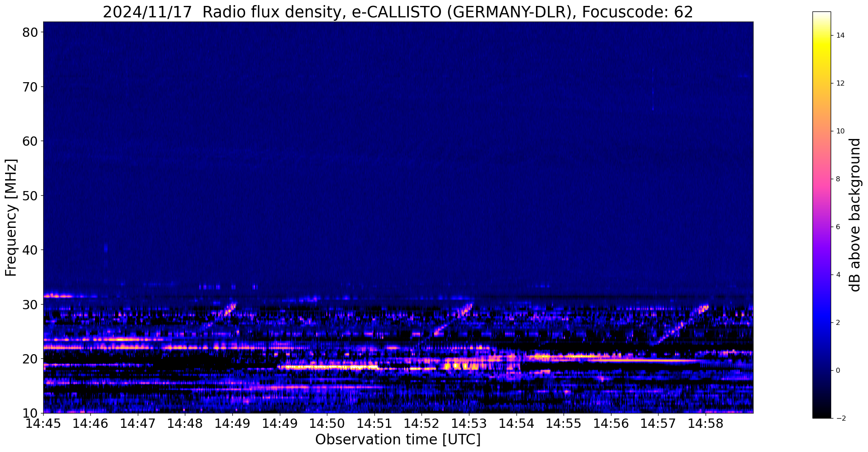Select the 14:55 time tick label
Viewport: 868px width, 452px height.
tap(564, 424)
